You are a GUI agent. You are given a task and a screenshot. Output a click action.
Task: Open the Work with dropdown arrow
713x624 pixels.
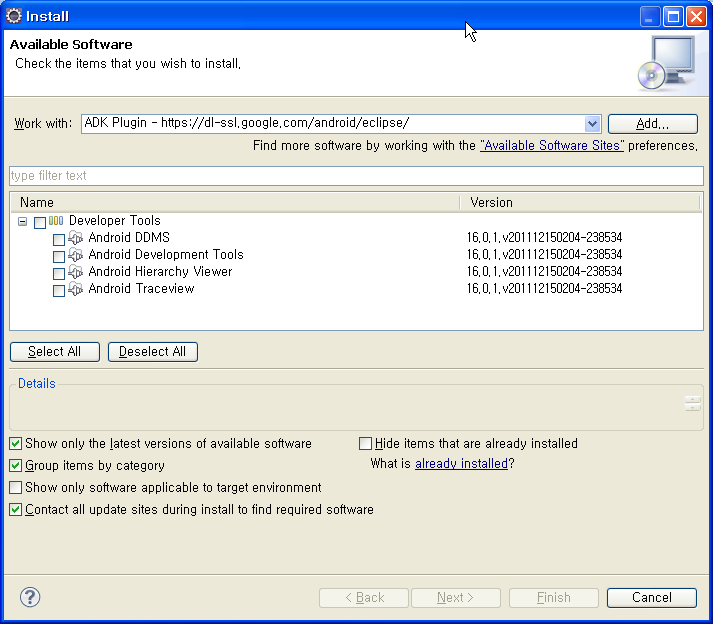(x=592, y=124)
